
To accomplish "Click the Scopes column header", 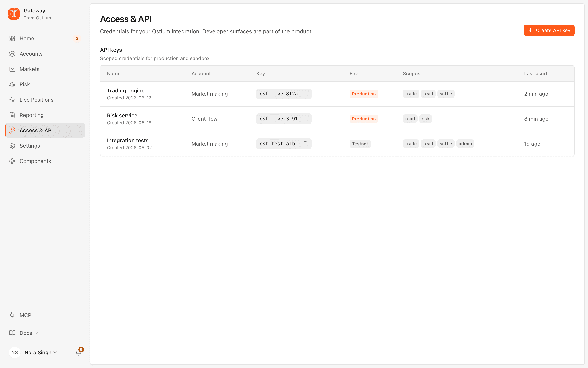I will tap(411, 74).
